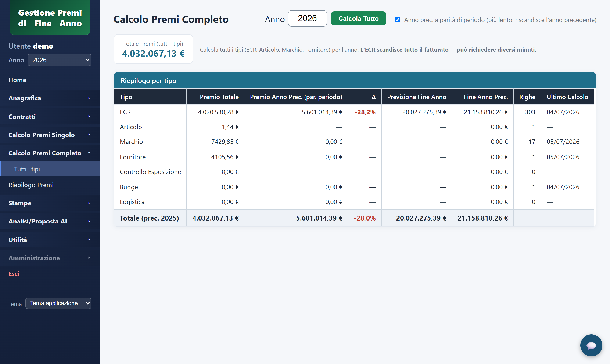The width and height of the screenshot is (610, 364).
Task: Open the sidebar Anno 2026 dropdown
Action: click(x=59, y=60)
